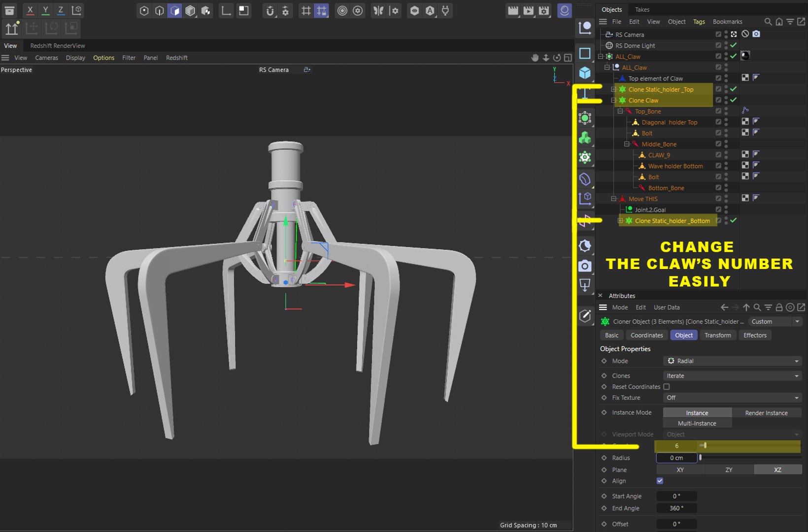The width and height of the screenshot is (808, 532).
Task: Toggle the Align checkbox
Action: pos(660,481)
